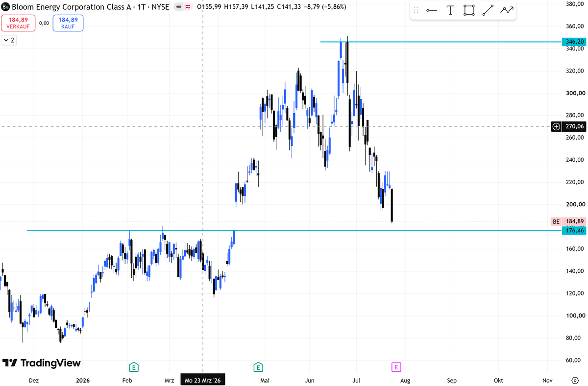Screen dimensions: 588x386
Task: Click the 346,20 price label
Action: pos(574,42)
